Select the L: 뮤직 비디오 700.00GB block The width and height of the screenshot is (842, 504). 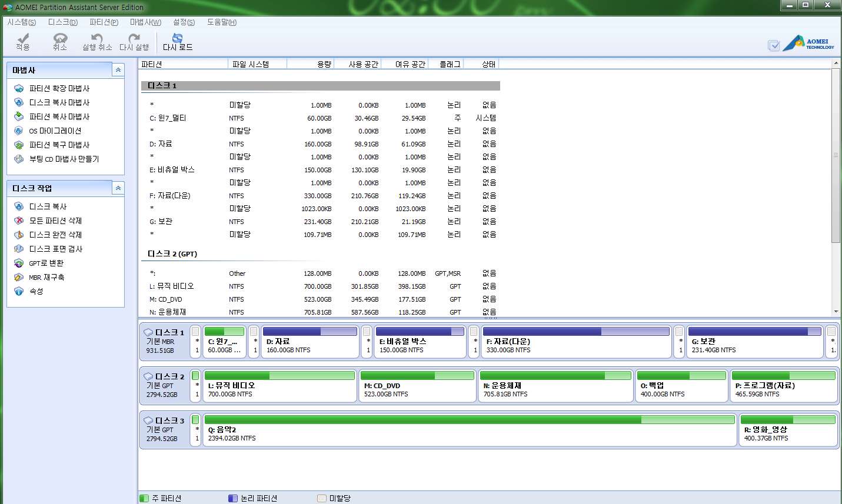click(279, 386)
